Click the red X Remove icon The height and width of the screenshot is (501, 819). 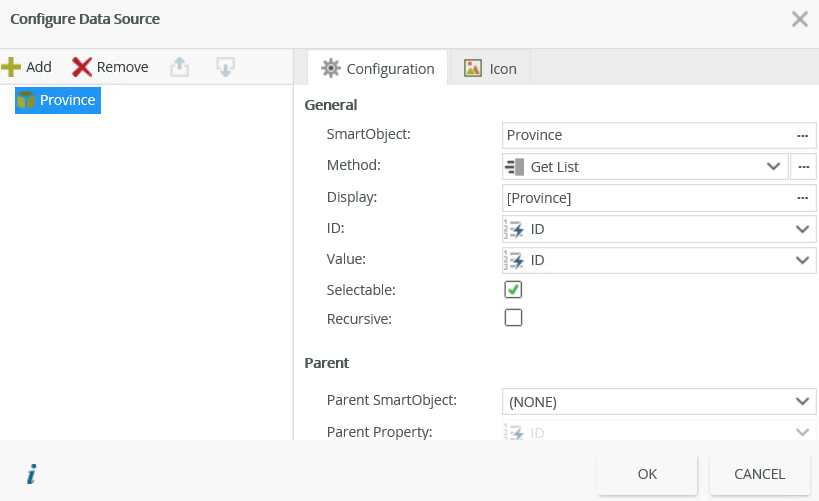[x=82, y=67]
